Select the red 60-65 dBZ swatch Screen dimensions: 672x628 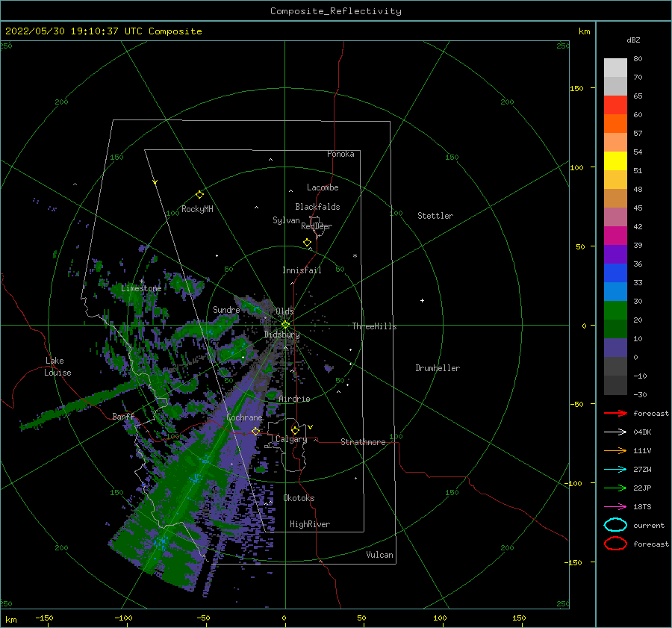[615, 105]
